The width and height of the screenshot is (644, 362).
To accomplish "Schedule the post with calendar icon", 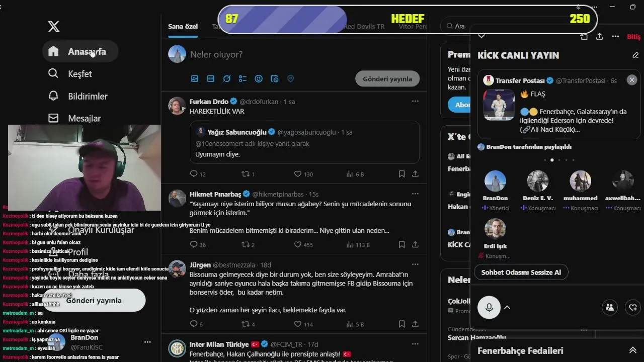I will (x=275, y=78).
